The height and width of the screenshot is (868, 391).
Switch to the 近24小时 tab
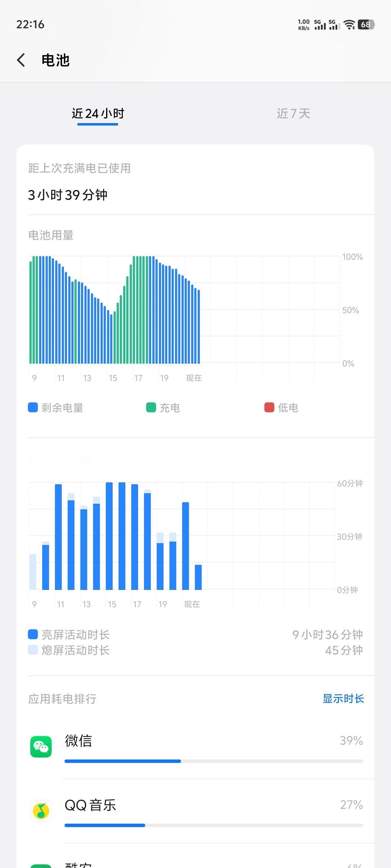coord(98,113)
